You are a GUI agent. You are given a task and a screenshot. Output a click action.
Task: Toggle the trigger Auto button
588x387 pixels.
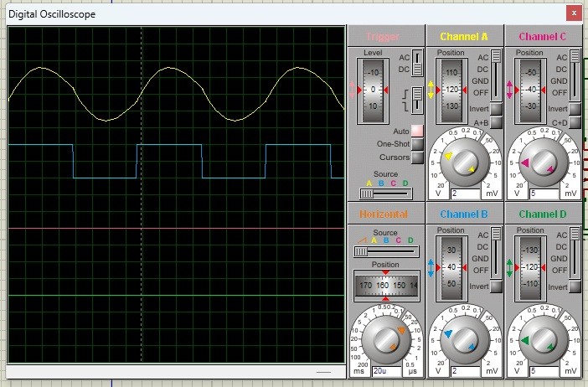click(417, 131)
